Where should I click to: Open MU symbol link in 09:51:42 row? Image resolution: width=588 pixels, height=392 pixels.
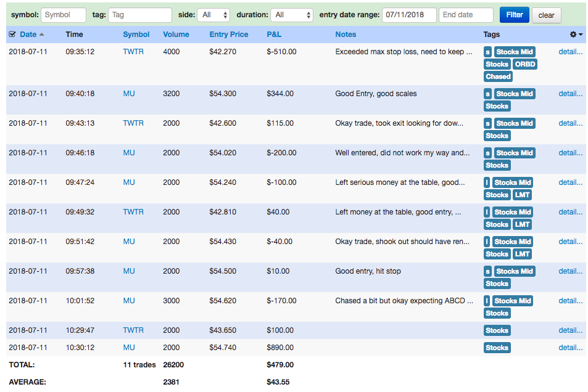pyautogui.click(x=129, y=242)
